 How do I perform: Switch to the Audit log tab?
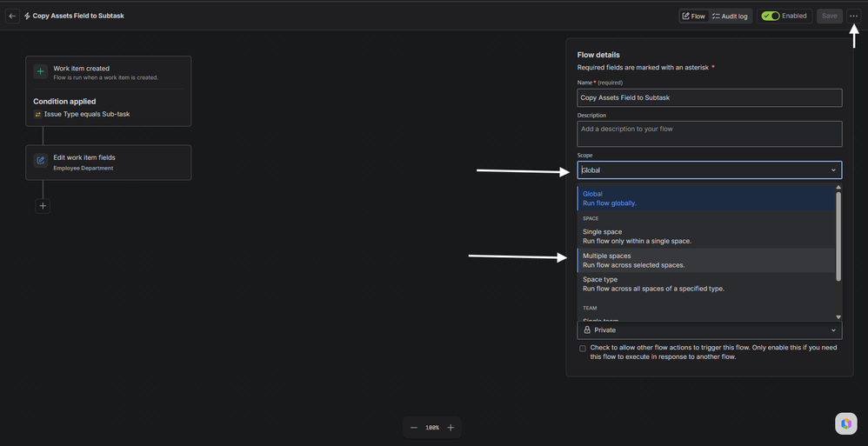pos(730,16)
